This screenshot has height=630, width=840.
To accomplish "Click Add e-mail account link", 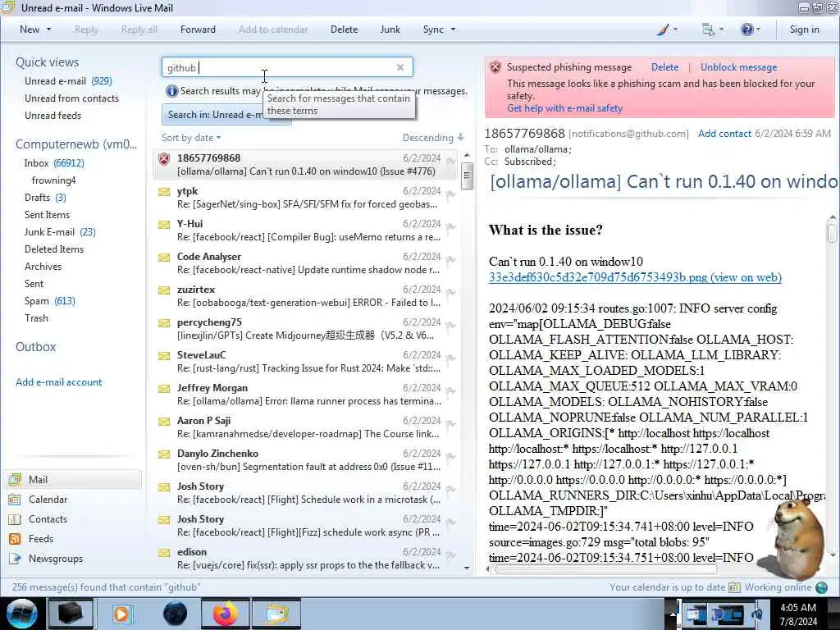I will (59, 382).
